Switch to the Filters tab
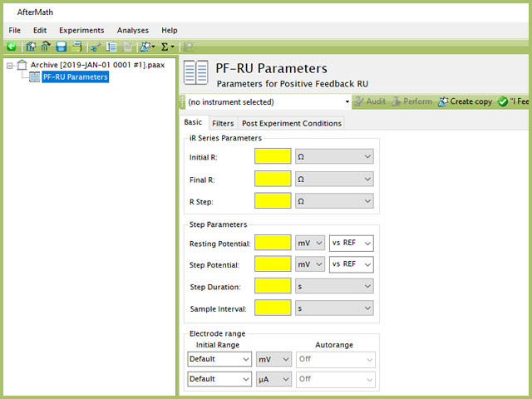The width and height of the screenshot is (532, 399). coord(223,124)
